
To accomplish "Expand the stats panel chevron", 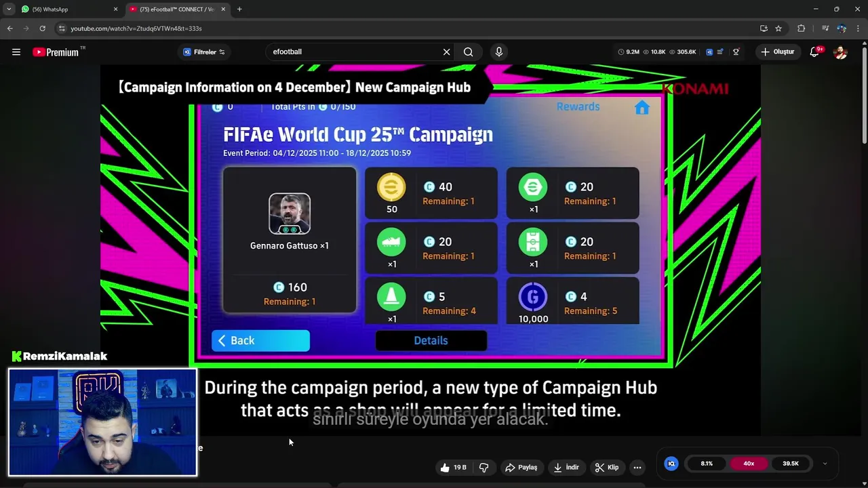I will (x=825, y=464).
